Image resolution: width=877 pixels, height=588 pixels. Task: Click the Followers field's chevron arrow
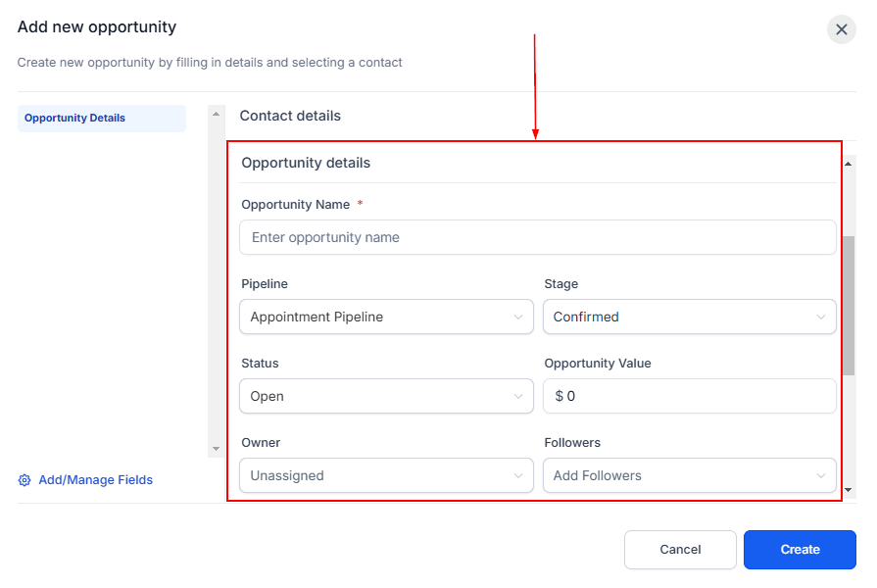tap(821, 475)
